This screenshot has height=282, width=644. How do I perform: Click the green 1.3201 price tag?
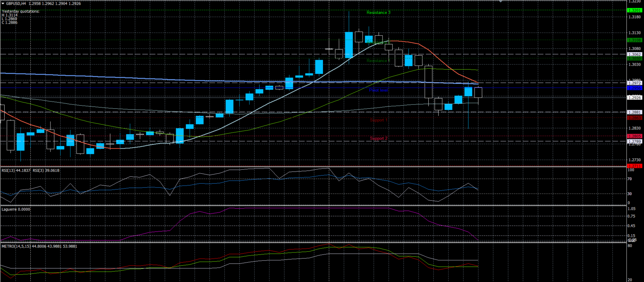pos(635,10)
